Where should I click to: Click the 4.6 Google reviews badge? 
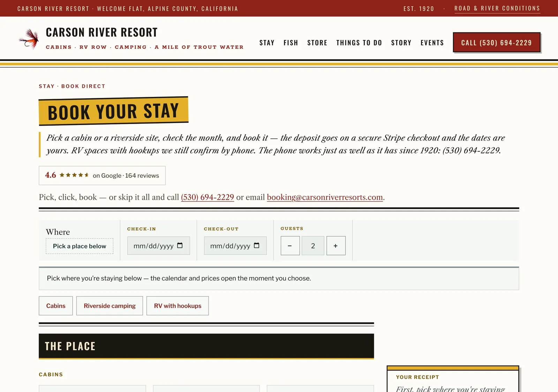click(102, 175)
